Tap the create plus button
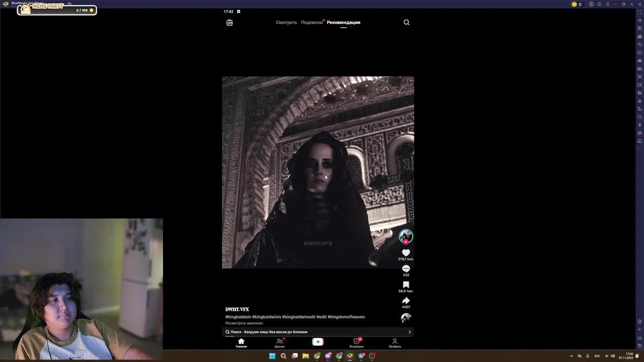This screenshot has height=362, width=644. (x=317, y=342)
